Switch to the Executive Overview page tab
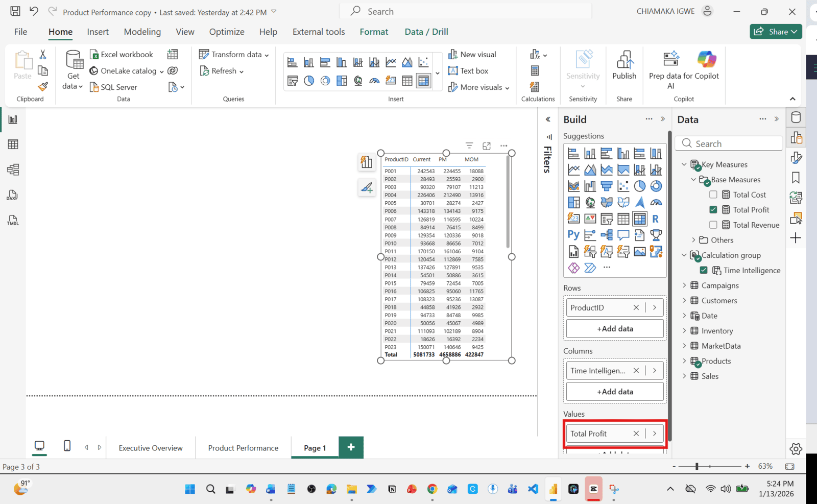817x504 pixels. point(151,448)
